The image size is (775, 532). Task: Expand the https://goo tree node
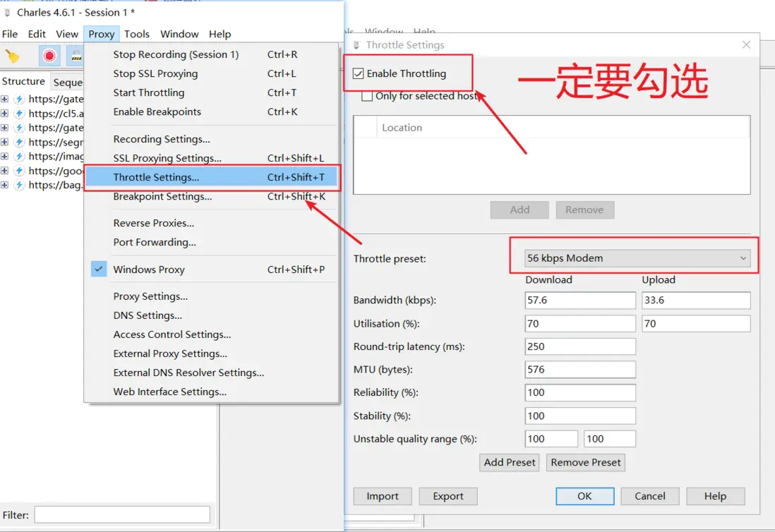point(4,171)
